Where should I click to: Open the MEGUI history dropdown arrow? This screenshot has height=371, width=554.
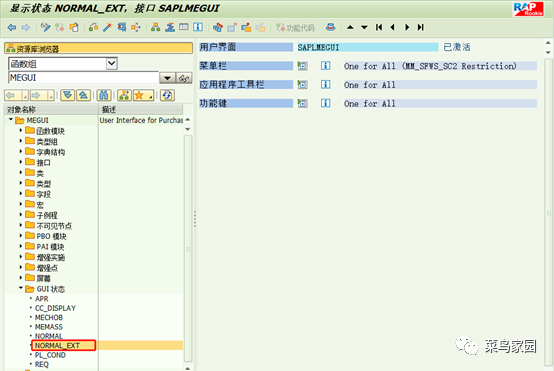tap(167, 78)
